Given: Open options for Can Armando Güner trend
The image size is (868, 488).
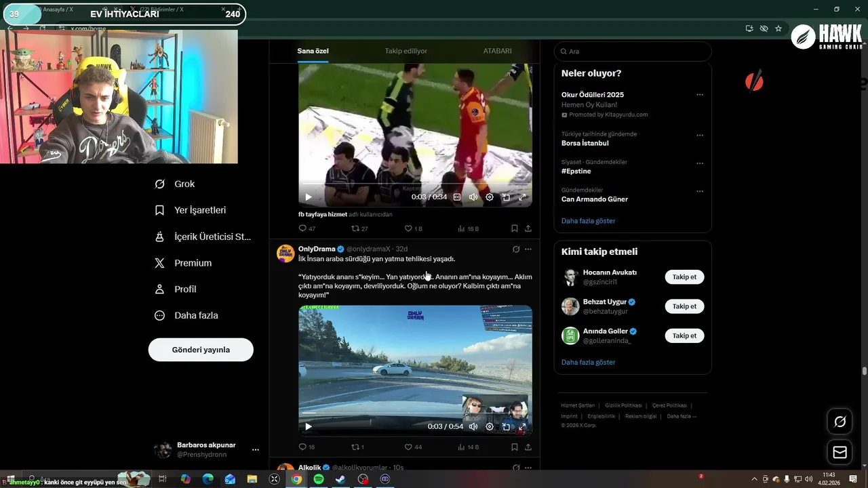Looking at the screenshot, I should click(x=700, y=191).
